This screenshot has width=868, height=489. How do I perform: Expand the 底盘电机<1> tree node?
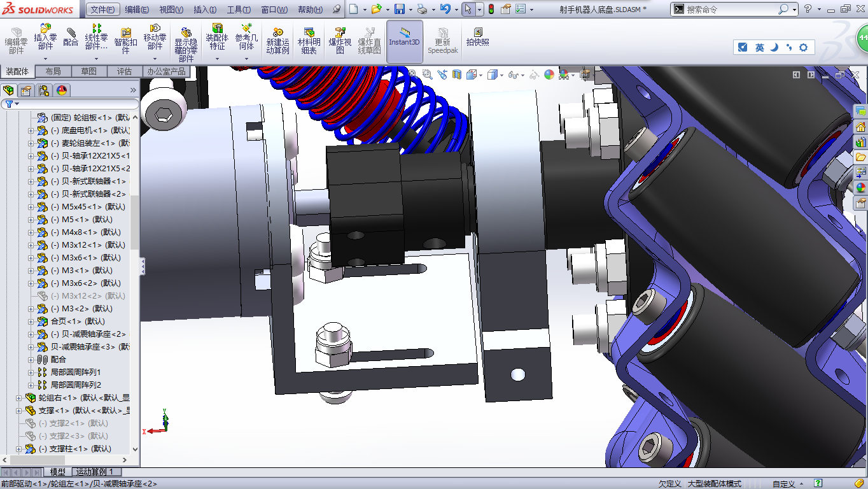[31, 130]
